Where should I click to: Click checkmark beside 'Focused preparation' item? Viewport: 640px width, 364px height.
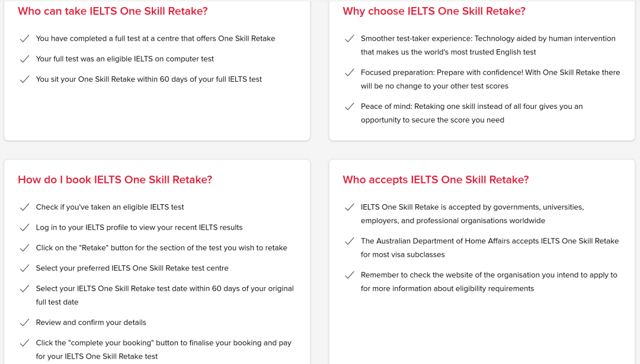click(x=350, y=73)
